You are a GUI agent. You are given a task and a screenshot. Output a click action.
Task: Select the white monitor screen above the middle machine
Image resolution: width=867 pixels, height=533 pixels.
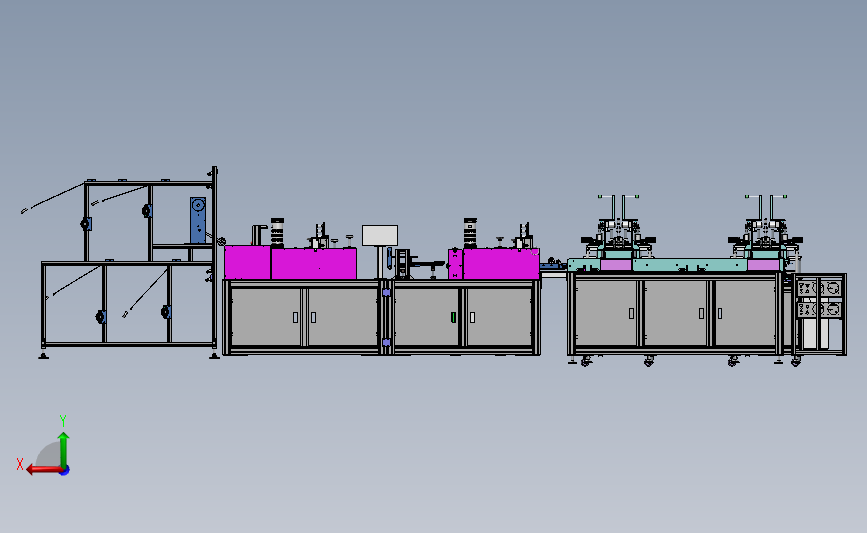tap(380, 236)
